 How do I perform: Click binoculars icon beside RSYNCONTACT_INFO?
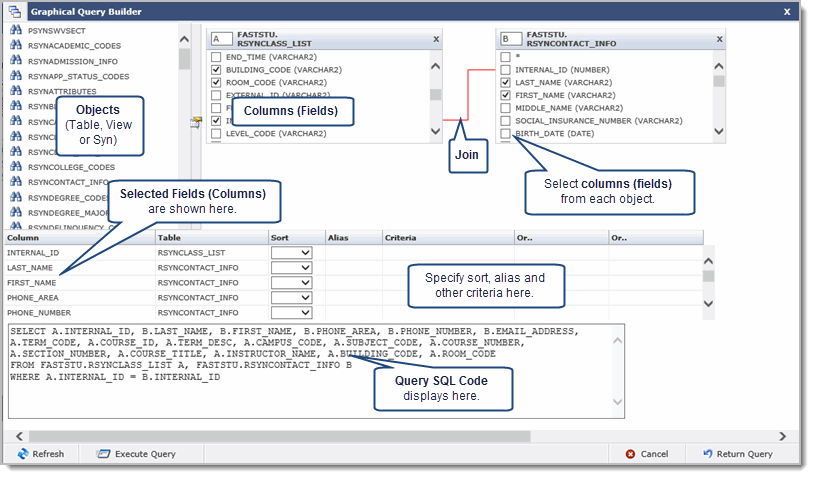coord(16,181)
